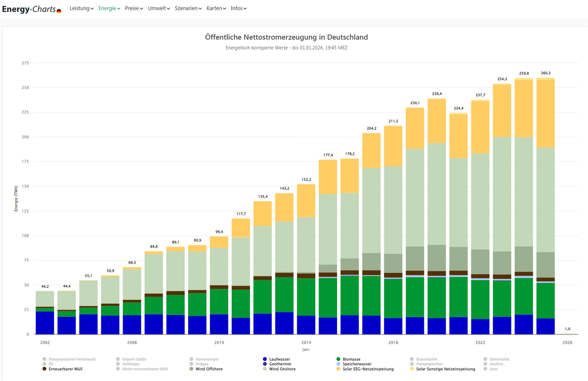The image size is (588, 381).
Task: Hide Wind Offshore series via legend
Action: (205, 369)
